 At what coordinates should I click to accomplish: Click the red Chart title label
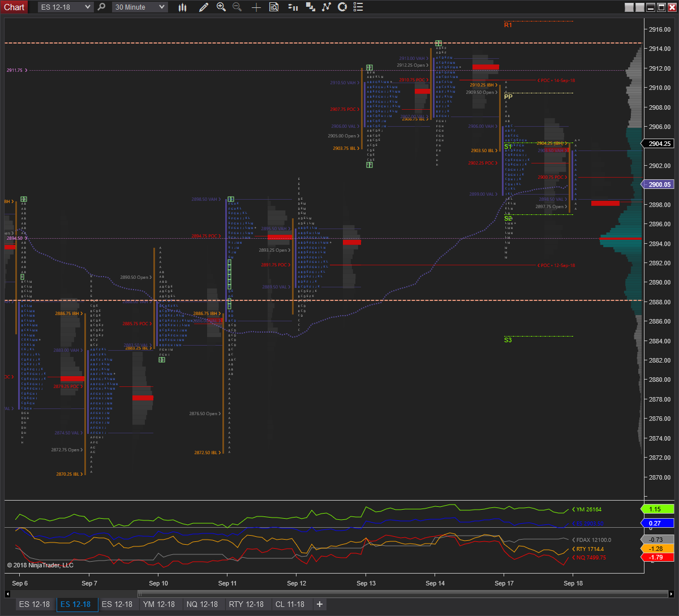click(14, 7)
